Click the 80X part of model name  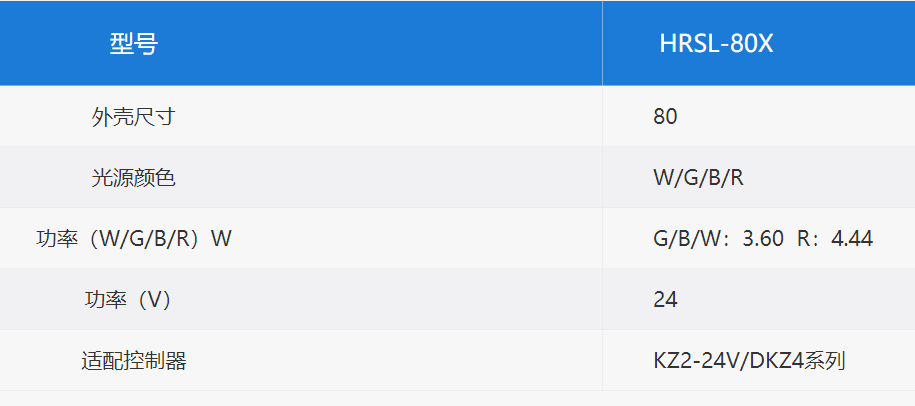tap(750, 44)
